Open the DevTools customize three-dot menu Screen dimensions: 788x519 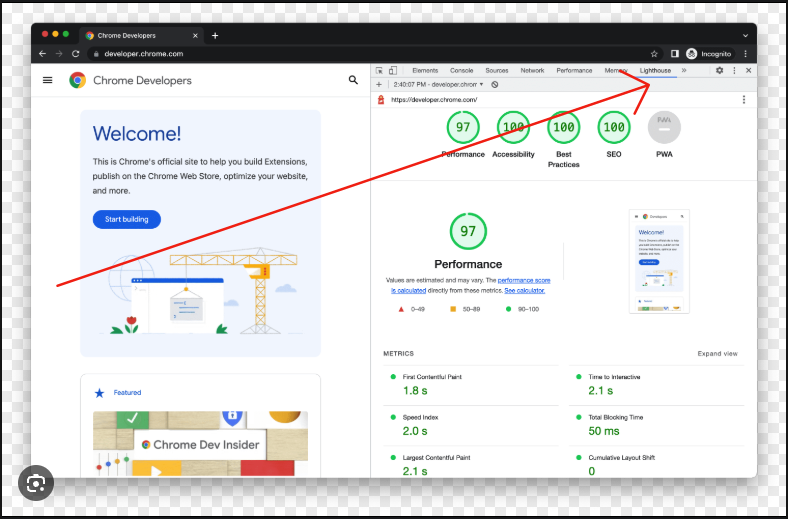pos(734,71)
